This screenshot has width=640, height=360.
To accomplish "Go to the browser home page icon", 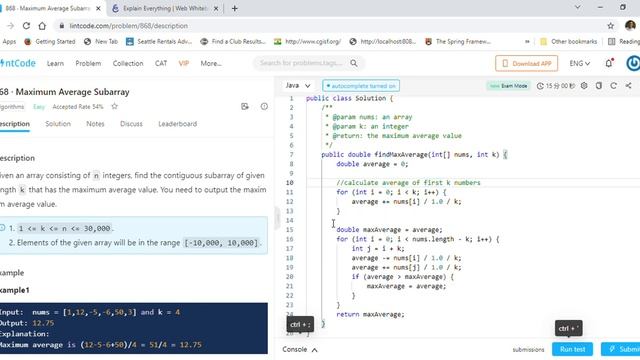I will [x=42, y=26].
